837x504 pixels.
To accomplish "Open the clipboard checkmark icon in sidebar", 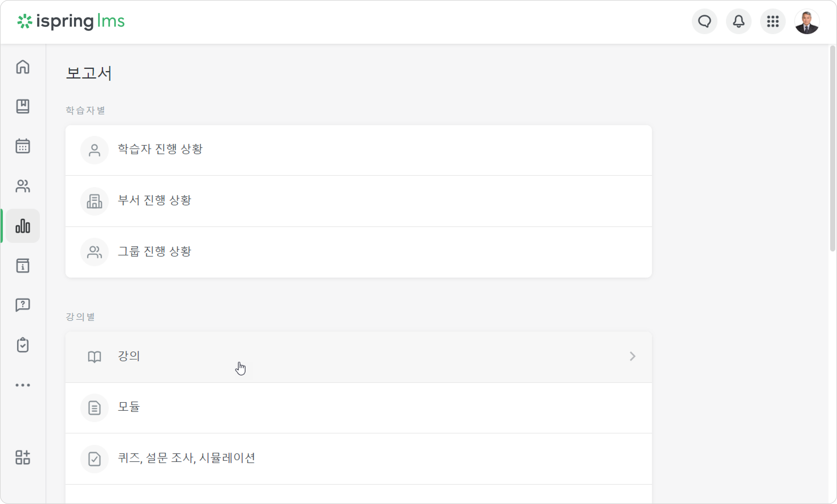I will pyautogui.click(x=23, y=345).
